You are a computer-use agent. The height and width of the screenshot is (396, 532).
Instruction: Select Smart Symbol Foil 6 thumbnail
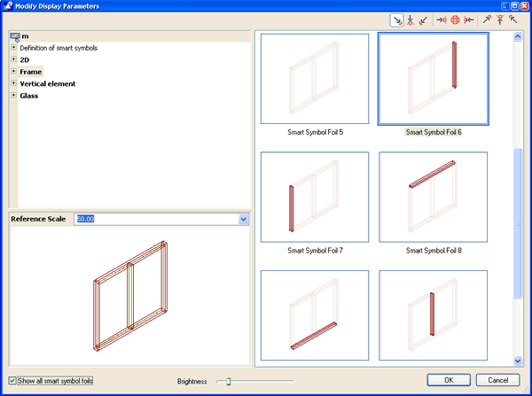coord(434,79)
